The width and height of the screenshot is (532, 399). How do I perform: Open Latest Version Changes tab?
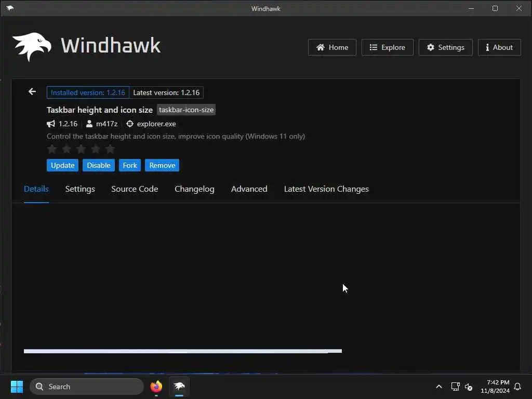coord(326,189)
